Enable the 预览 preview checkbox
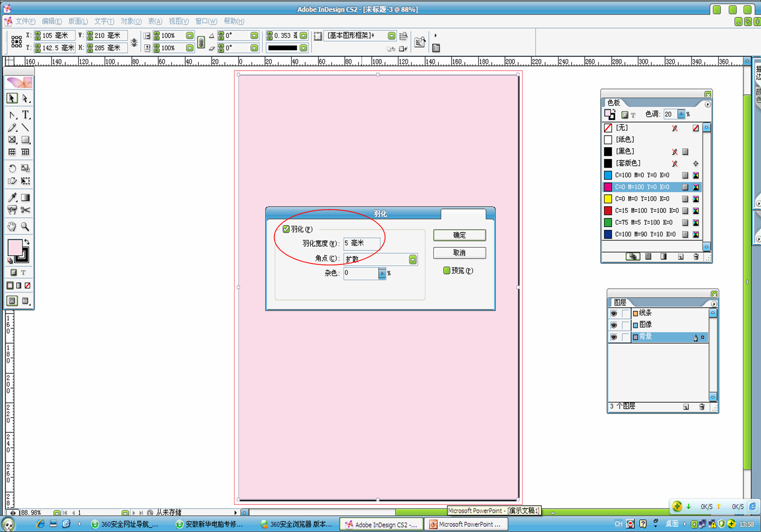761x532 pixels. [x=446, y=270]
